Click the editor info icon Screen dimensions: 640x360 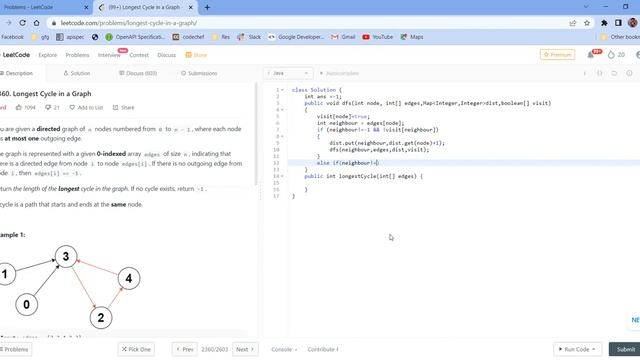tap(584, 73)
